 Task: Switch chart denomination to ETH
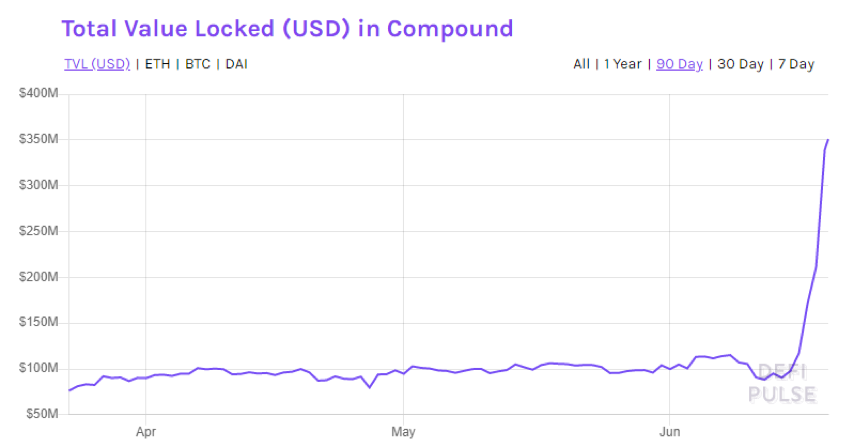pyautogui.click(x=157, y=64)
